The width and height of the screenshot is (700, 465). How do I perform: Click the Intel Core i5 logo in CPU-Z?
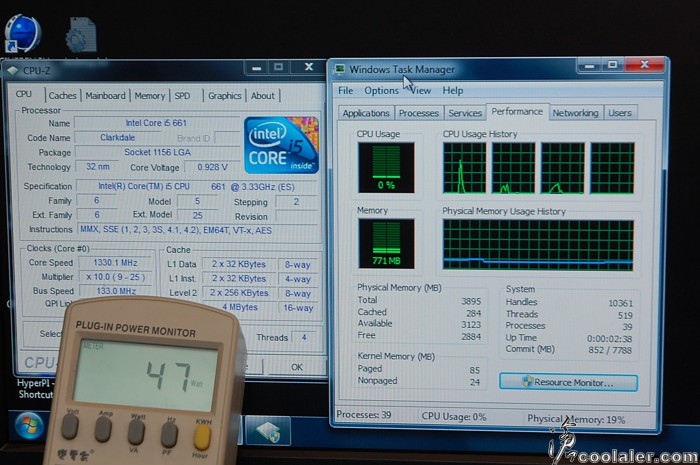click(281, 145)
